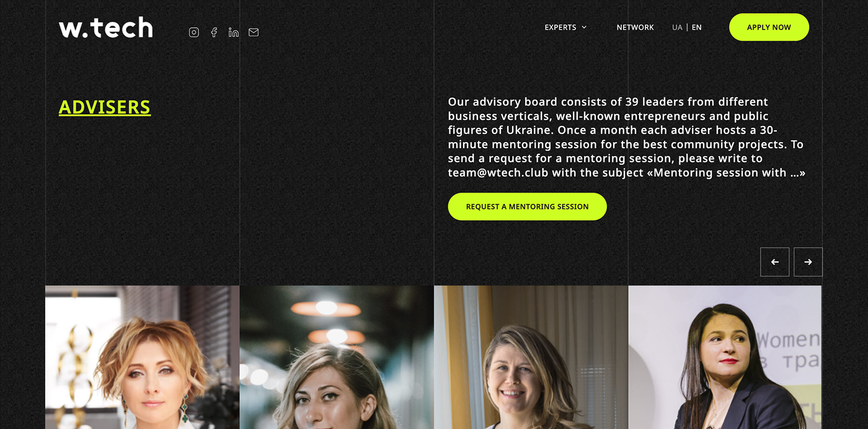Switch language to UA

pos(677,27)
